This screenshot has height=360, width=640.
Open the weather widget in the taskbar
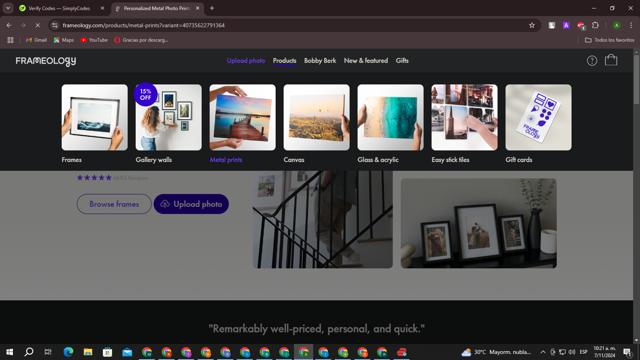(x=496, y=352)
